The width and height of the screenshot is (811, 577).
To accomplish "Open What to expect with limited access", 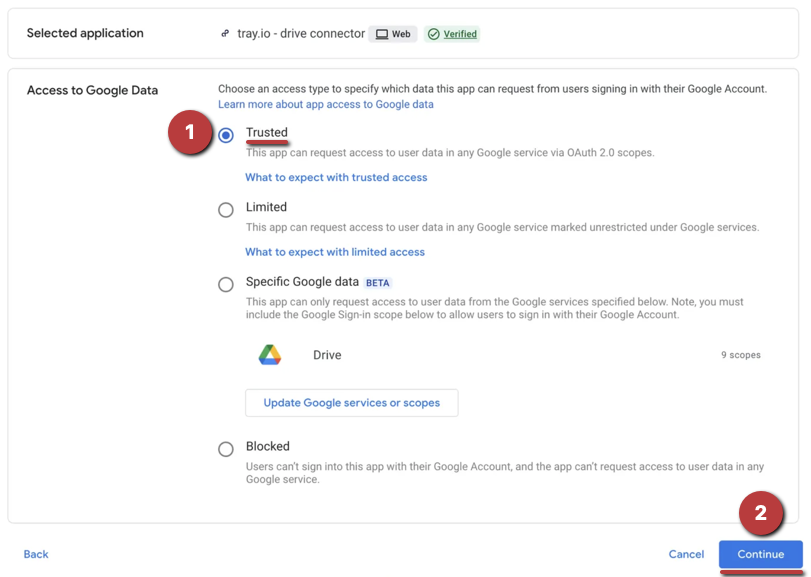I will click(x=335, y=252).
